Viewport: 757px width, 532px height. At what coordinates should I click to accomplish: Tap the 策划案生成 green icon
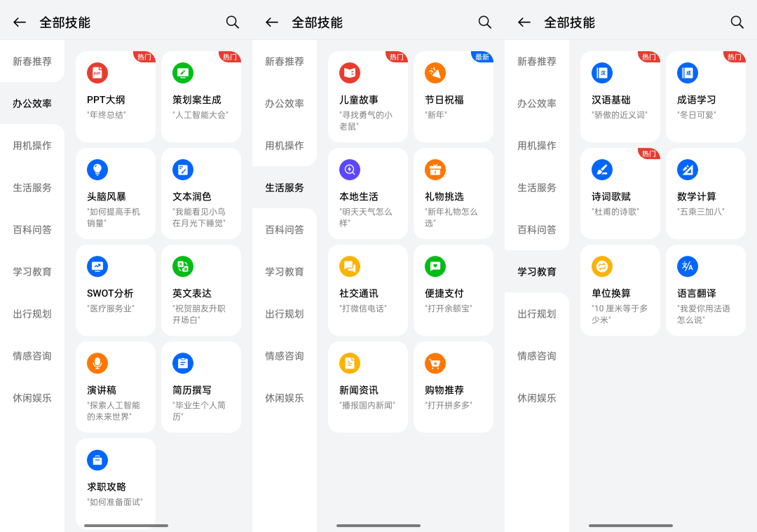click(183, 73)
